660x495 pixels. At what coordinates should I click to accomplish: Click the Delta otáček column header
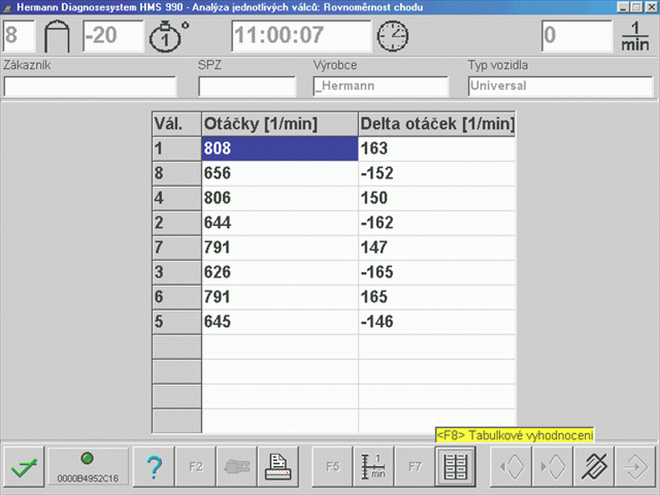pyautogui.click(x=437, y=124)
